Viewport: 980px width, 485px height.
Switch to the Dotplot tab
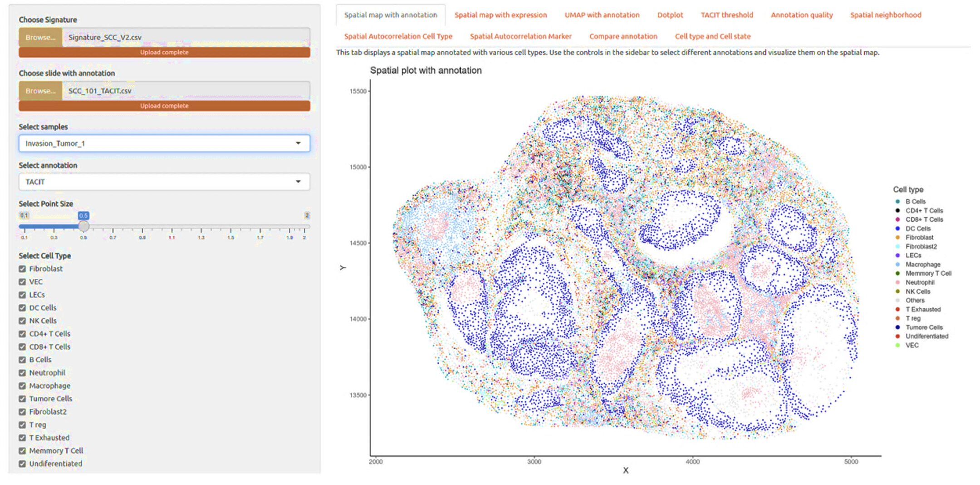[x=670, y=15]
